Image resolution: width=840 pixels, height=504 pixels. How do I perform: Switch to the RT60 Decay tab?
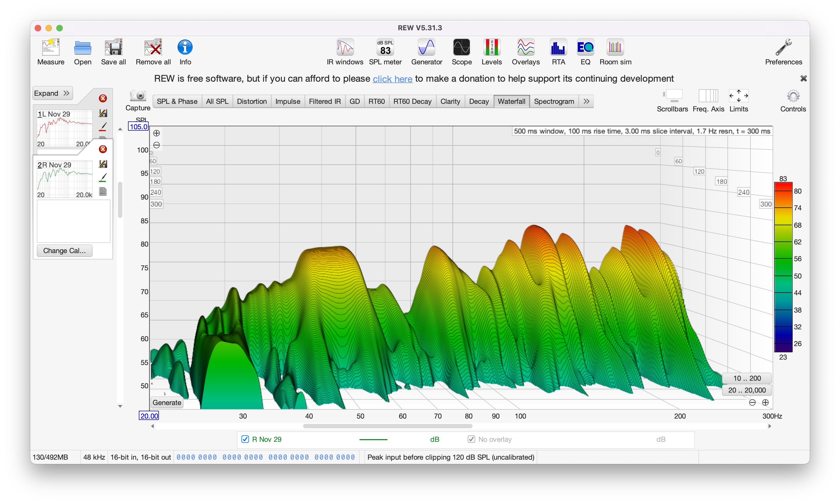point(412,101)
